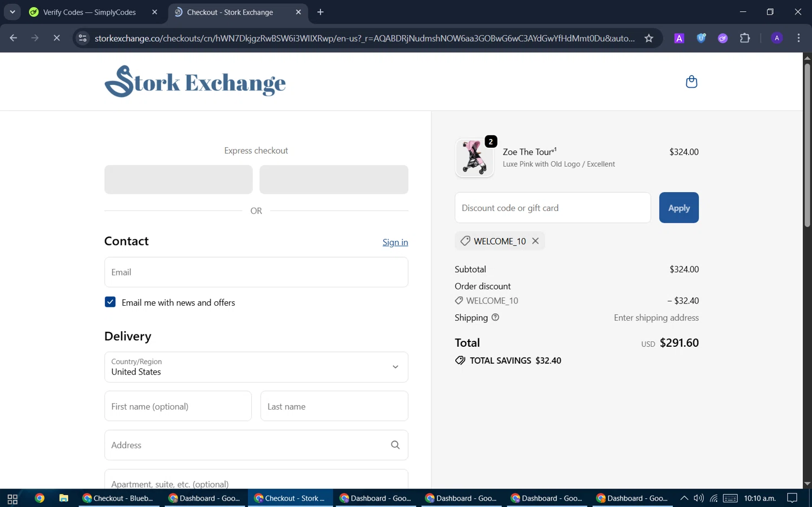Screen dimensions: 812x507
Task: Click the $291.60 total amount
Action: pyautogui.click(x=679, y=343)
